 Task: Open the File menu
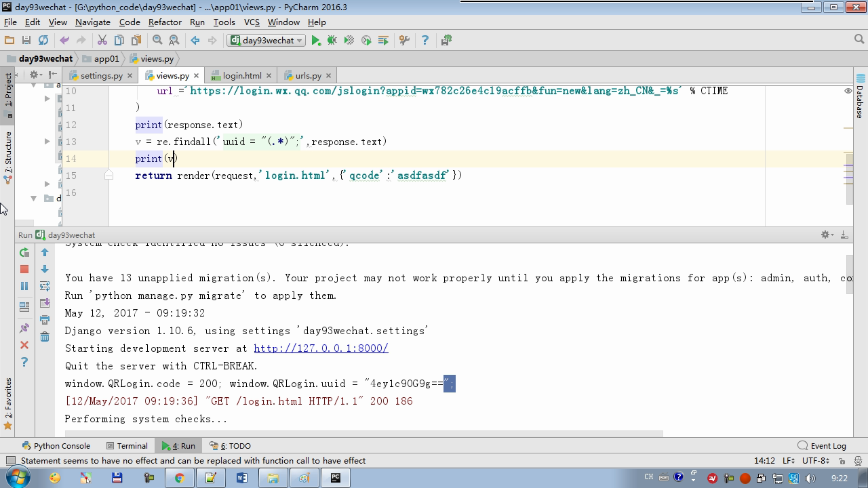pyautogui.click(x=10, y=22)
